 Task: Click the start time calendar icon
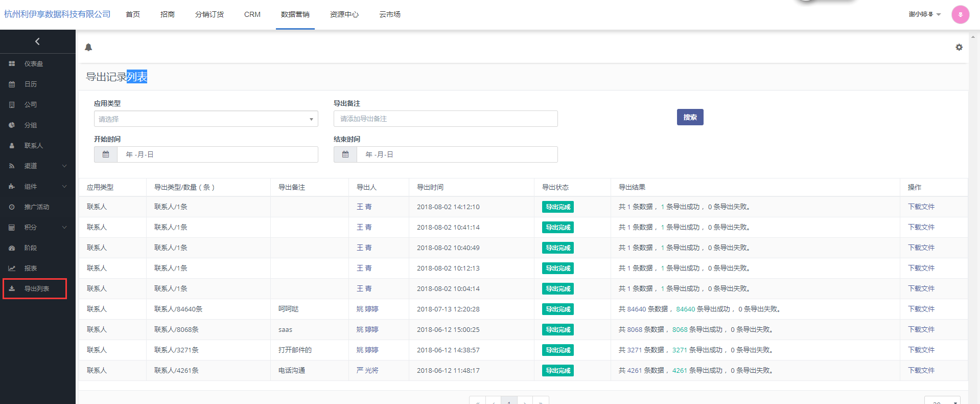point(106,154)
